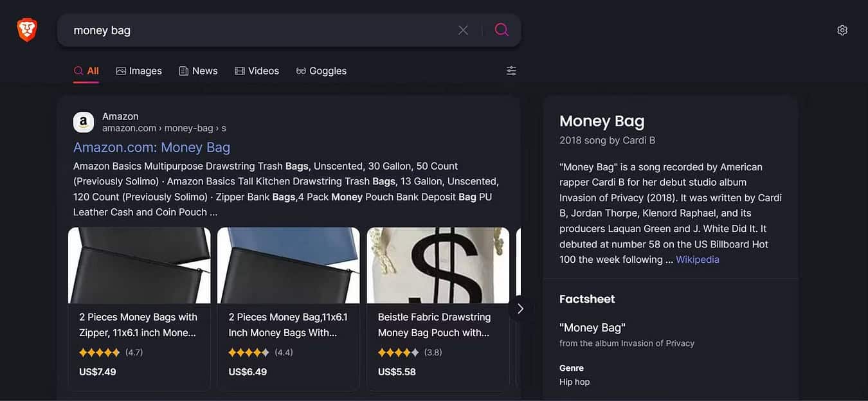Click the Hip hop genre value

click(574, 382)
